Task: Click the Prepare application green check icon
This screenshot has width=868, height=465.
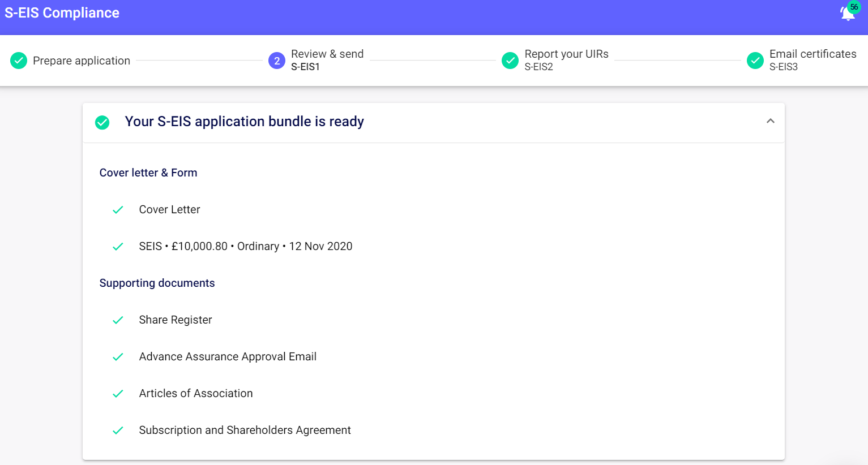Action: [19, 61]
